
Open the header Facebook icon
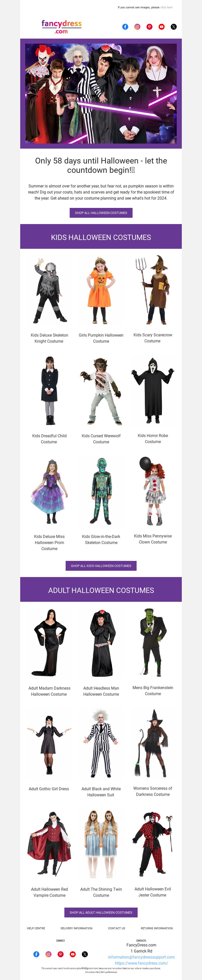click(x=125, y=27)
